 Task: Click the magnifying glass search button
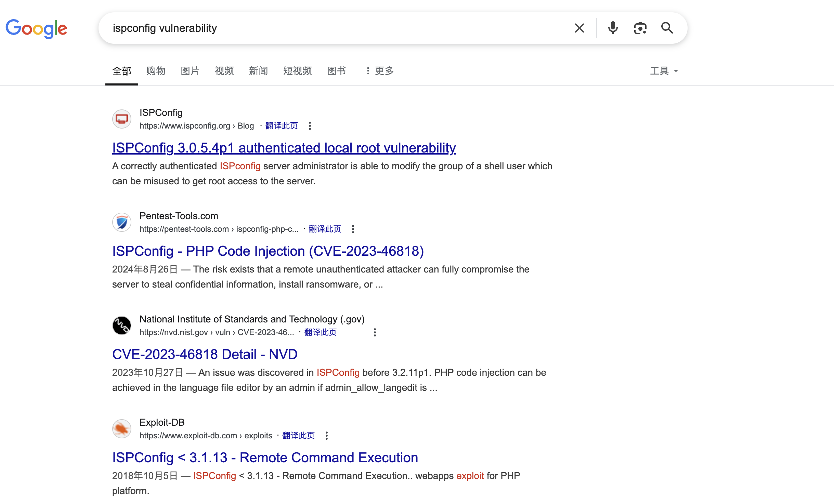click(667, 28)
